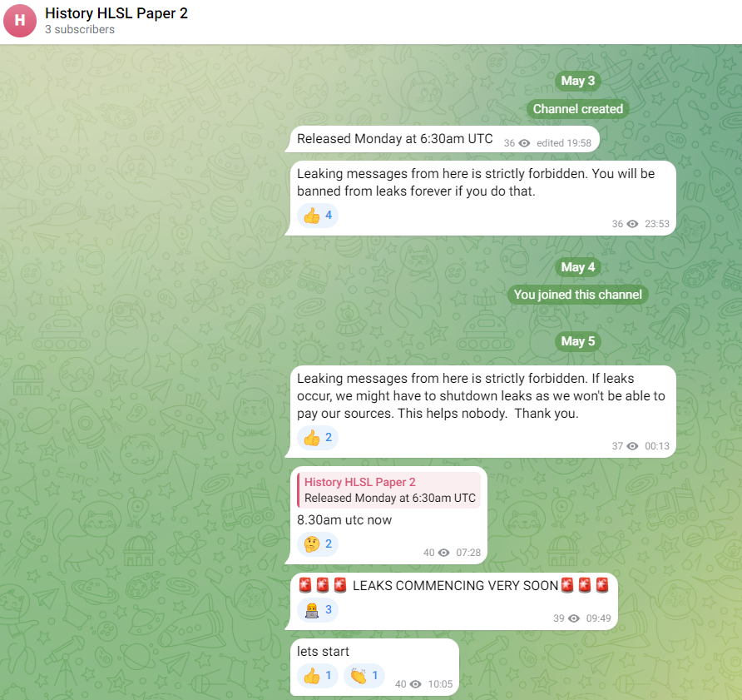
Task: Toggle thumbs-up reaction on 'lets start' message
Action: [x=318, y=676]
